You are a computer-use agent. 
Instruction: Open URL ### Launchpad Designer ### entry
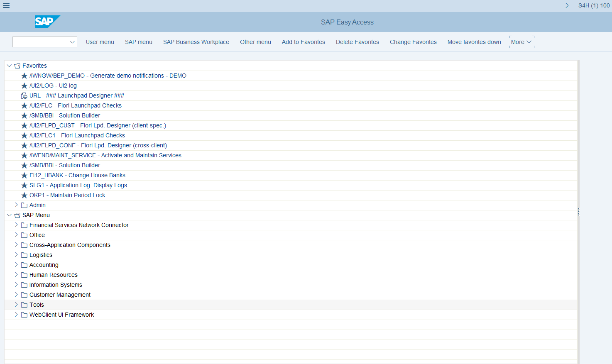[77, 96]
